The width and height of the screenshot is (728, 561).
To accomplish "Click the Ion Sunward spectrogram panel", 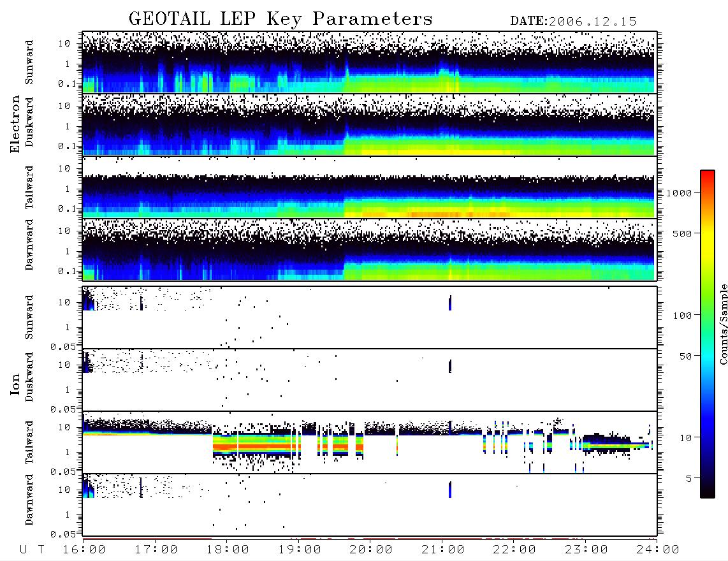I will (370, 317).
